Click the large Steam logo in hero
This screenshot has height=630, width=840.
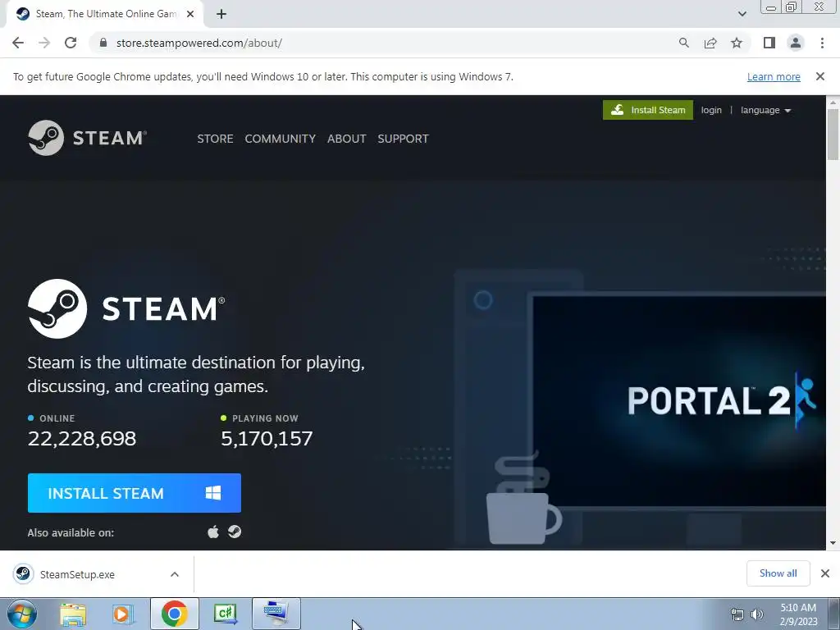pos(126,308)
